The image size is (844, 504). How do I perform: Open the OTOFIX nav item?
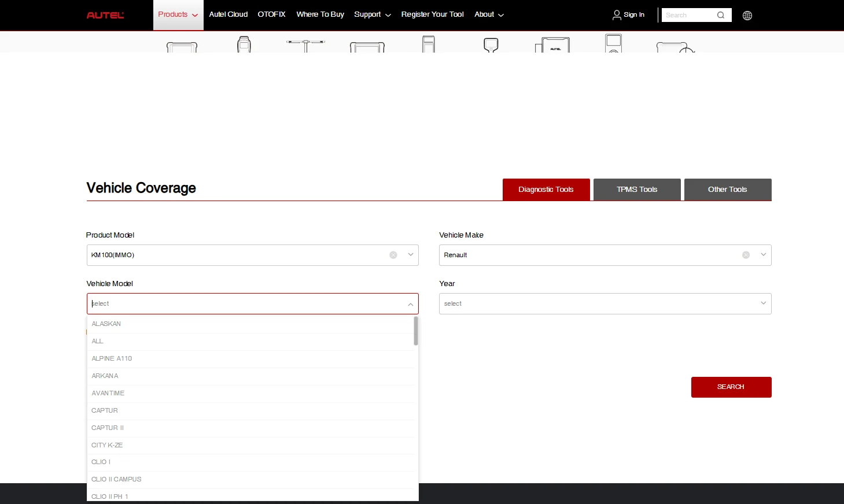click(272, 14)
